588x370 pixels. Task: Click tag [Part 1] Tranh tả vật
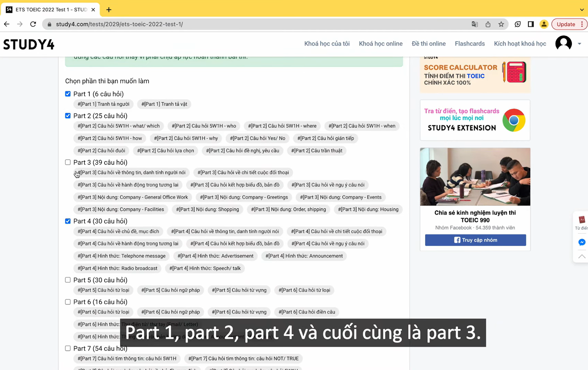coord(164,104)
